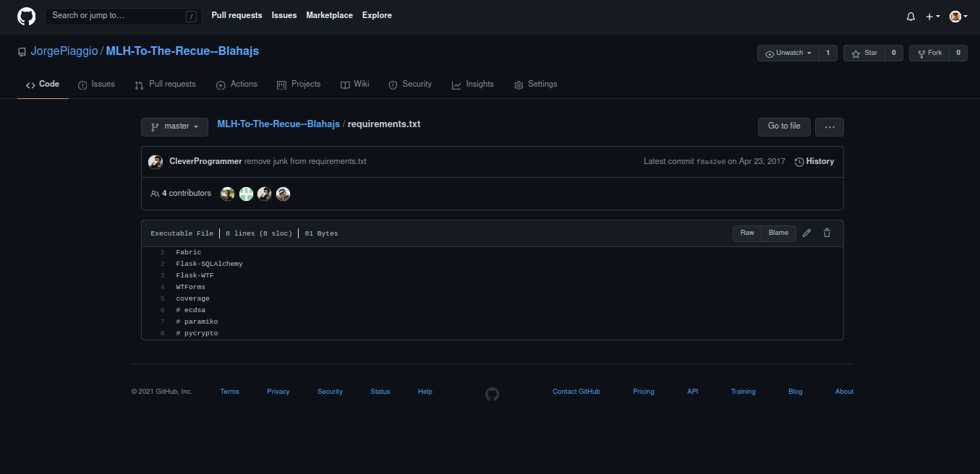Open JorgePiaggio owner profile link
This screenshot has width=980, height=474.
[64, 51]
